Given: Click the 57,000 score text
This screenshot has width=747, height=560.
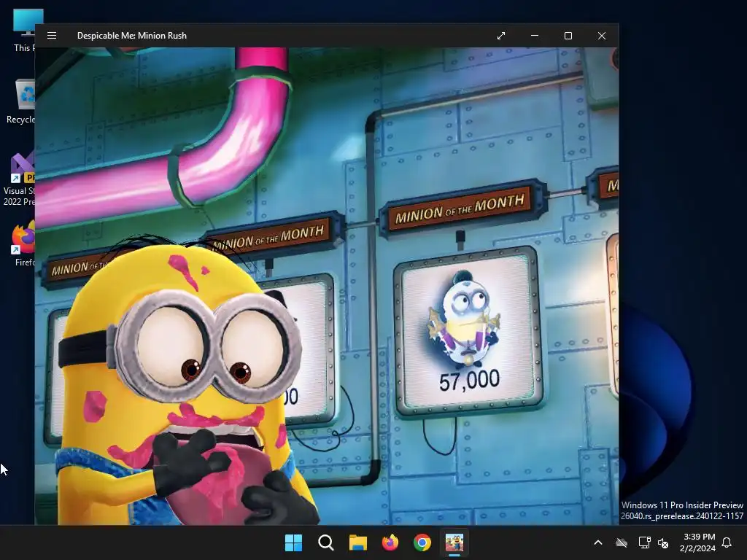Looking at the screenshot, I should click(469, 381).
